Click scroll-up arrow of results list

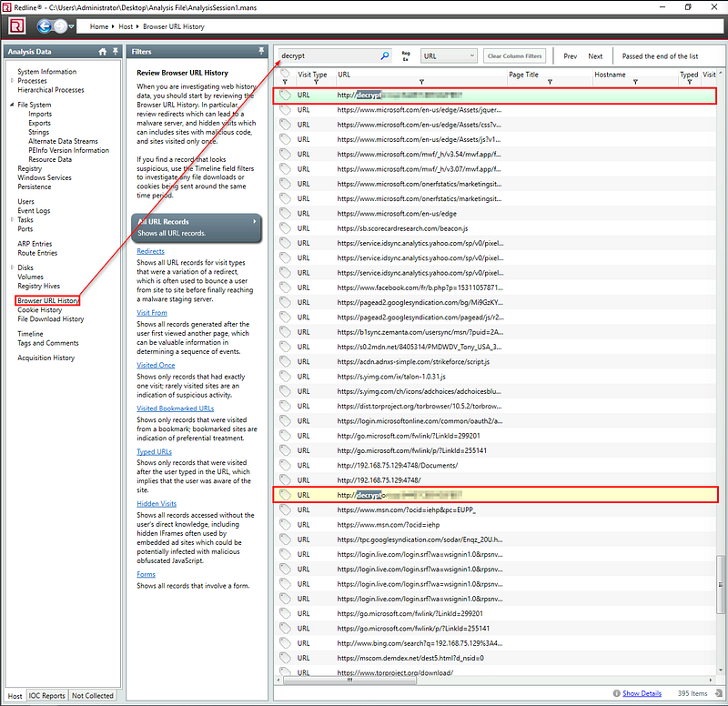point(720,74)
